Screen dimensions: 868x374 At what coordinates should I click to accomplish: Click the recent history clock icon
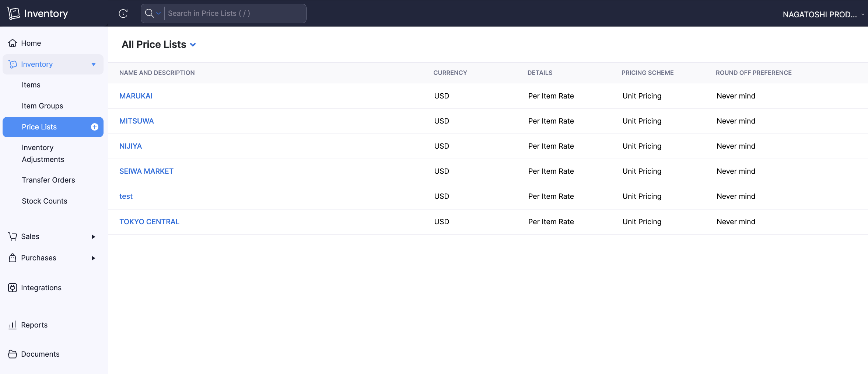[123, 14]
